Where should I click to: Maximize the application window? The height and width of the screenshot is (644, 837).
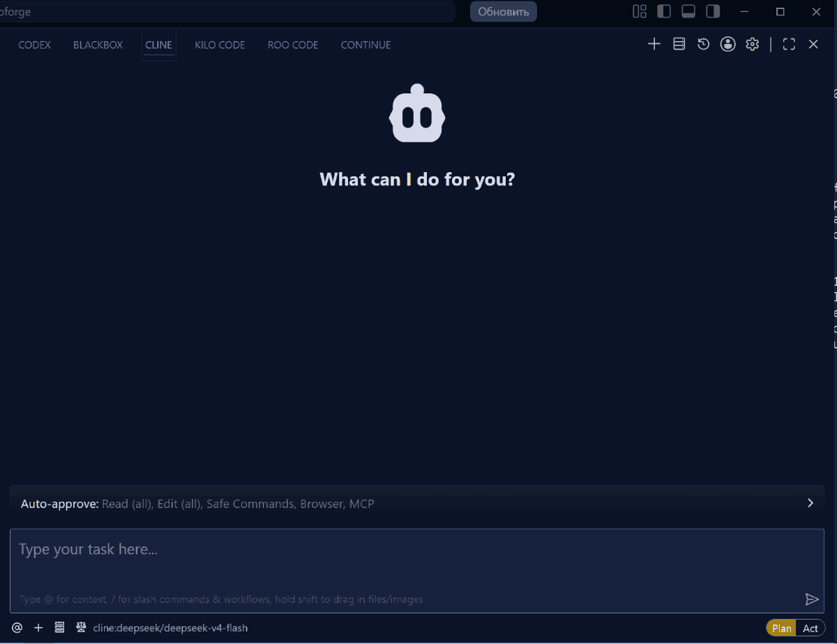coord(781,11)
